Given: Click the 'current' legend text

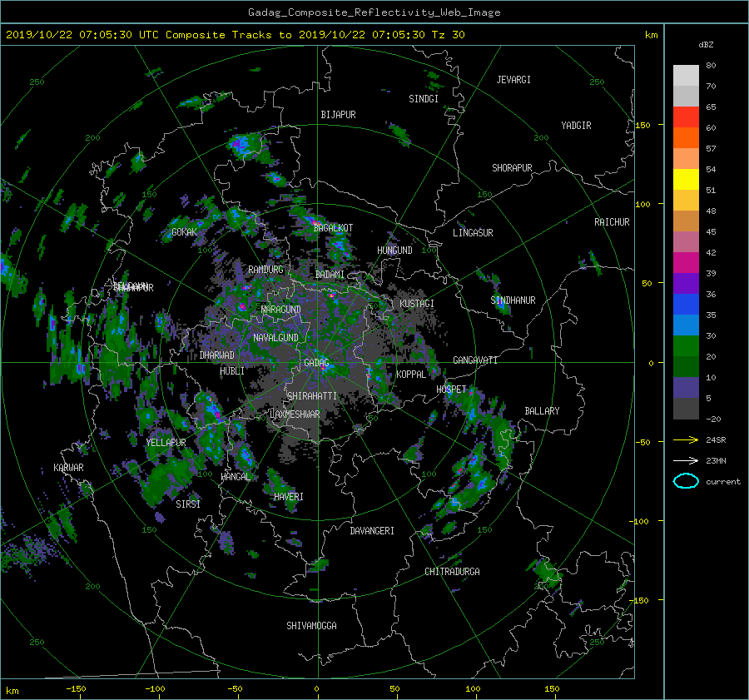Looking at the screenshot, I should [x=722, y=482].
